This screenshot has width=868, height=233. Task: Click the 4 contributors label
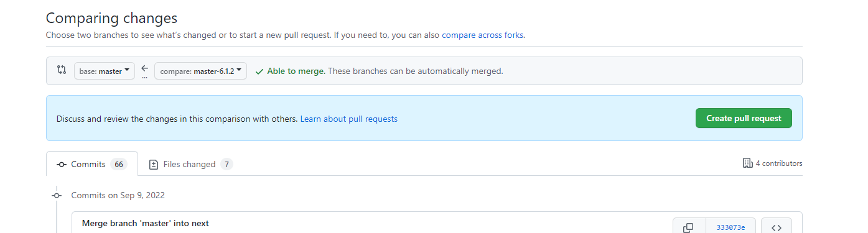[779, 163]
